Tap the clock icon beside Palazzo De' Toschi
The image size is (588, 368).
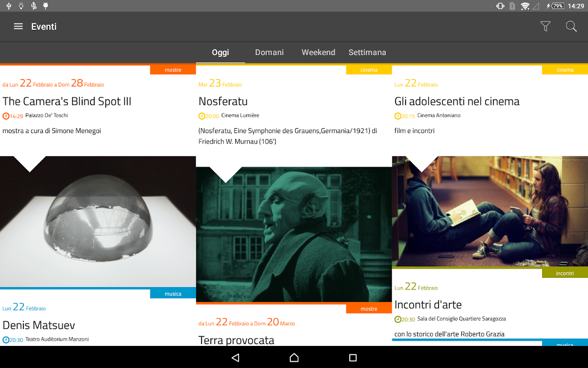pyautogui.click(x=6, y=116)
